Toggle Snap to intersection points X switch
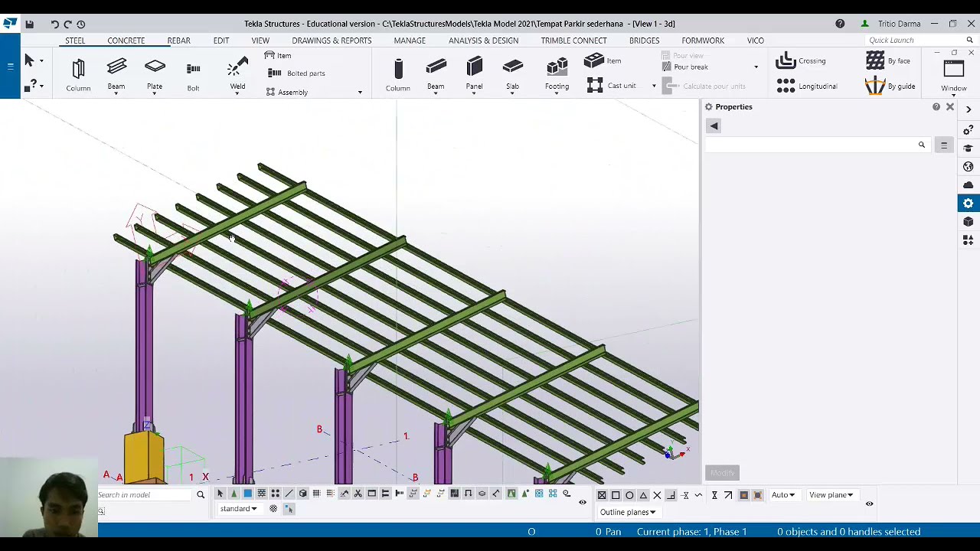The height and width of the screenshot is (551, 980). [657, 495]
